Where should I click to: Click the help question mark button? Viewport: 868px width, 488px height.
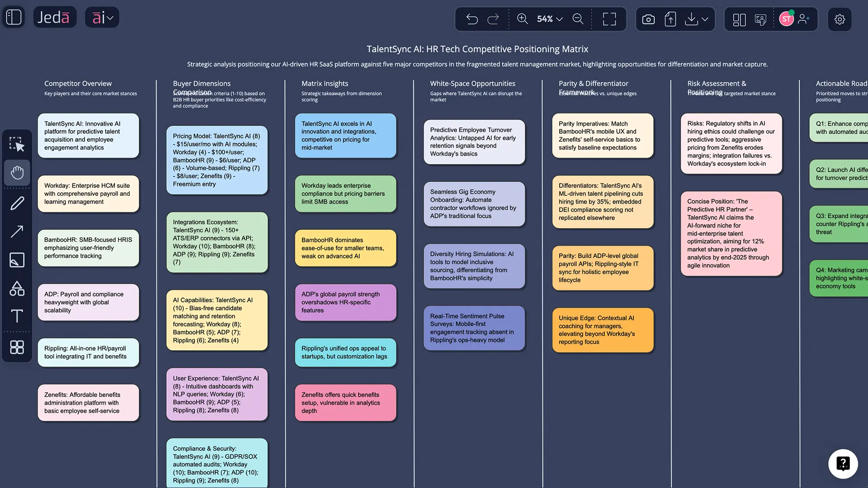click(843, 464)
